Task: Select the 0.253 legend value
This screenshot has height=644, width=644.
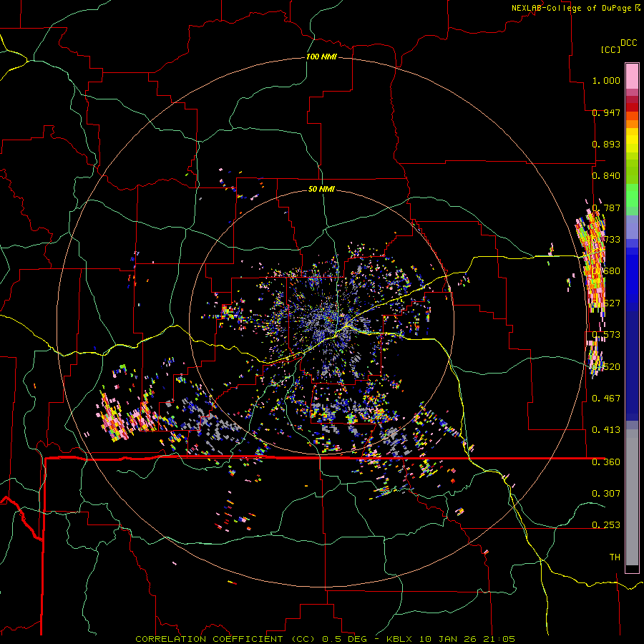Action: tap(606, 525)
